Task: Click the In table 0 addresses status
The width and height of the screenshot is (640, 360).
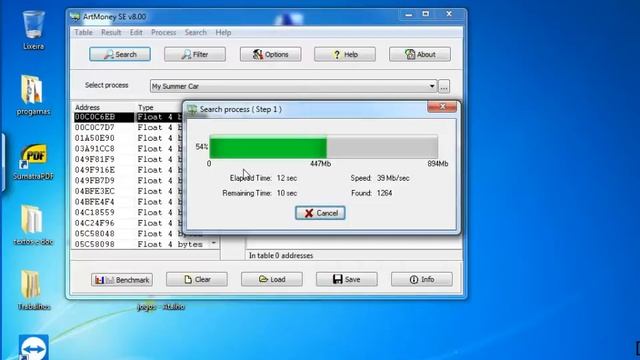Action: pyautogui.click(x=281, y=256)
